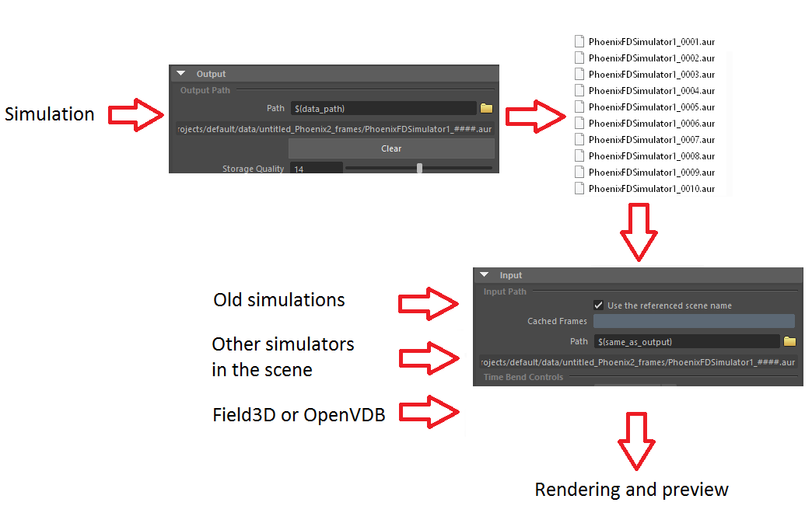Click file icon of PhoenixFDSimulator1_0002.aur

click(579, 58)
